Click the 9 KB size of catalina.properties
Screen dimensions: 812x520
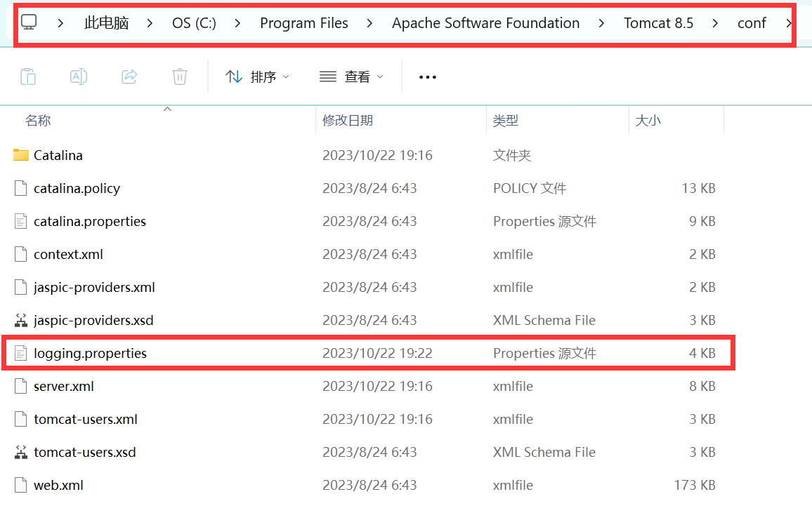tap(702, 222)
